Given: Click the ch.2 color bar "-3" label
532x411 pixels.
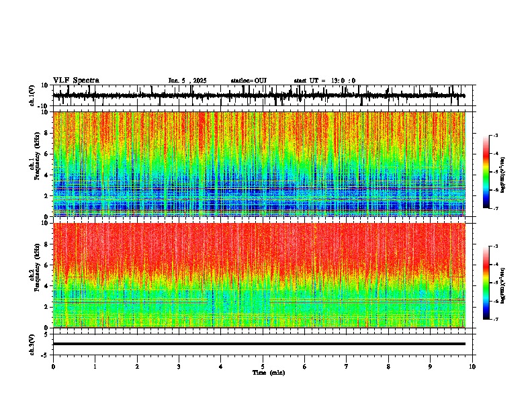Looking at the screenshot, I should point(495,246).
